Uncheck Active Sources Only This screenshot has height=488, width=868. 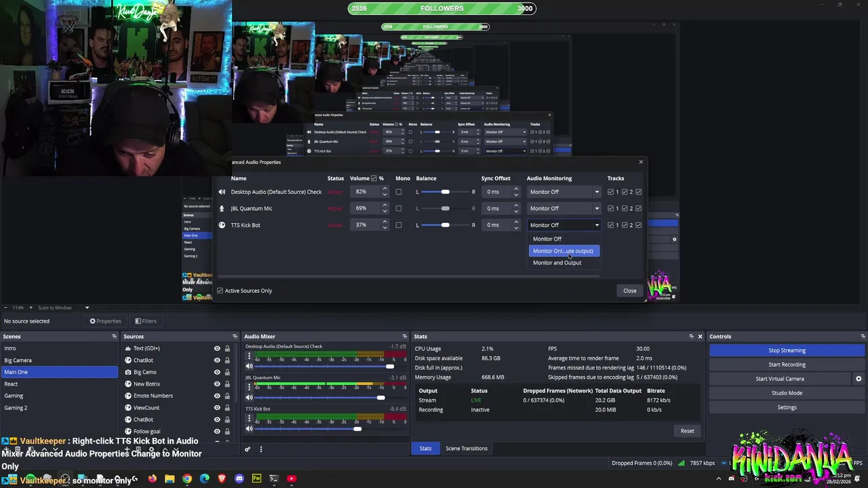coord(220,291)
